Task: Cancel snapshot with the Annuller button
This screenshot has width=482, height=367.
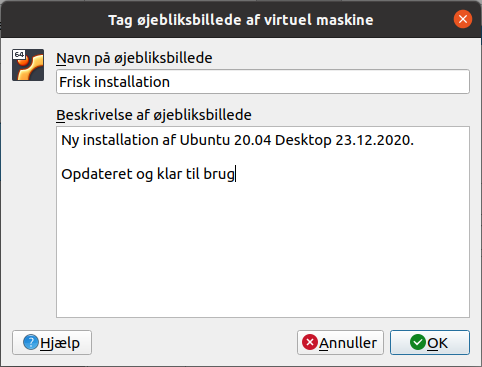Action: pyautogui.click(x=340, y=342)
